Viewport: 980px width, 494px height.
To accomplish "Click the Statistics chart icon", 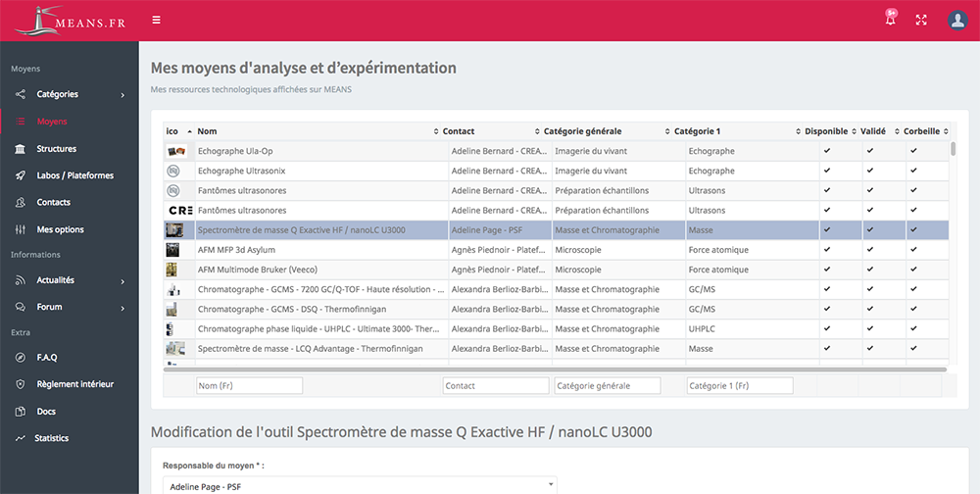I will [x=21, y=438].
